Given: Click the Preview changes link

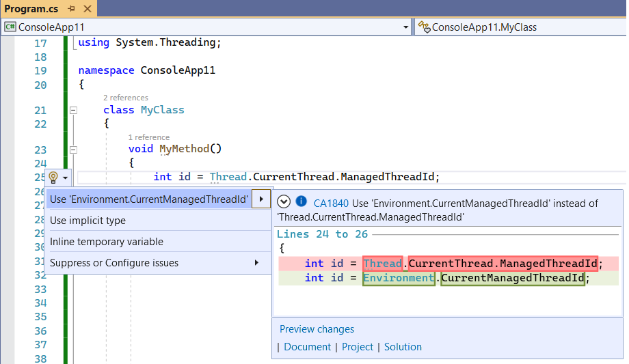Looking at the screenshot, I should [x=317, y=329].
